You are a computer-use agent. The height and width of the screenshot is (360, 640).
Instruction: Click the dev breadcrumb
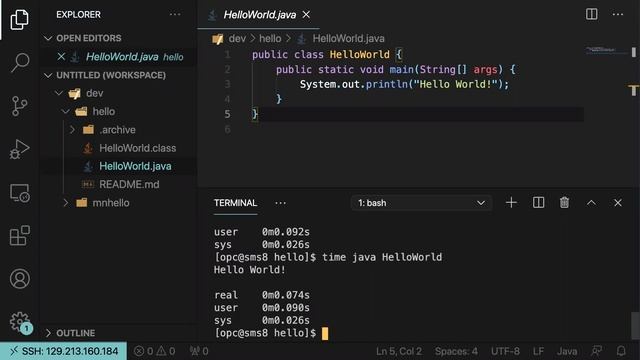tap(237, 39)
